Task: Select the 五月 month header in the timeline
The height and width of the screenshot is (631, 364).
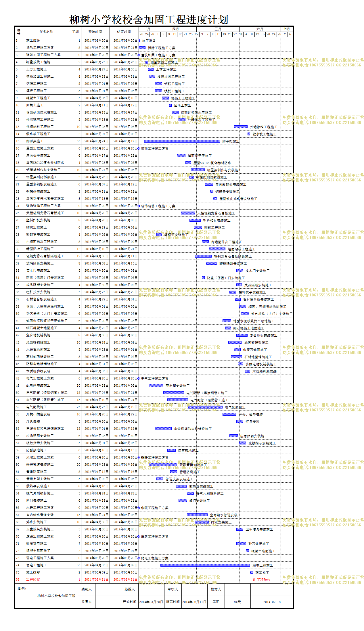Action: [x=218, y=29]
